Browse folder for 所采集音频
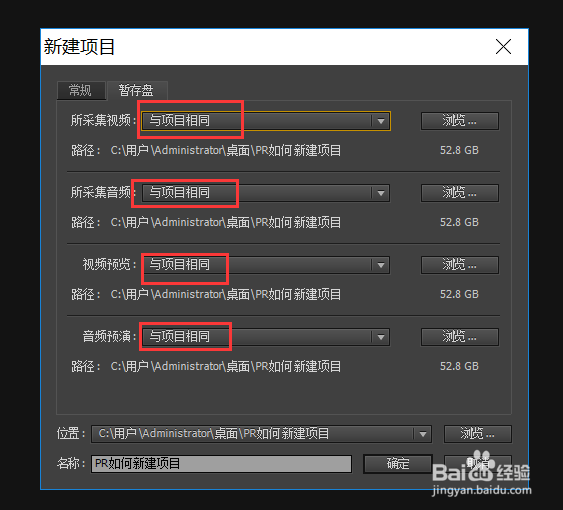 coord(460,193)
